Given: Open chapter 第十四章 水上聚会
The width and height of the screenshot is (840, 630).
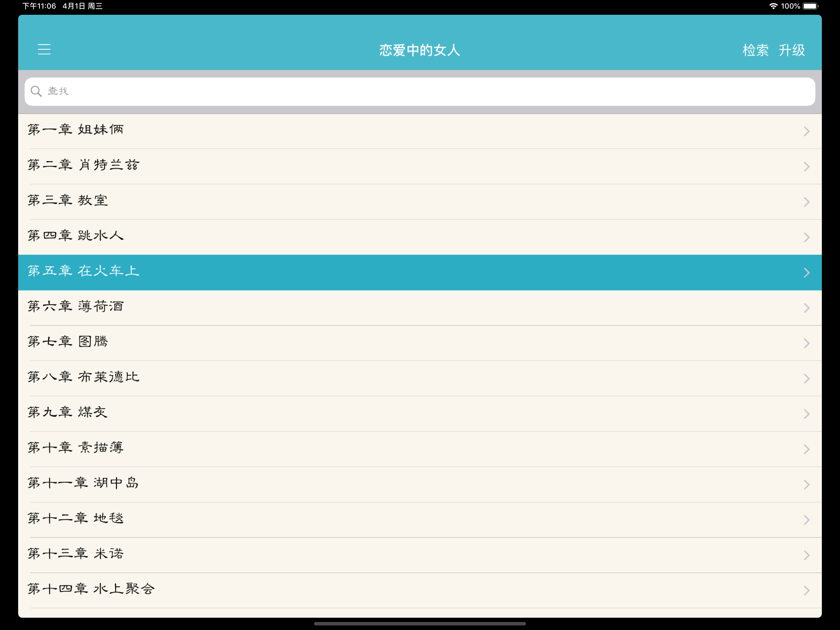Looking at the screenshot, I should pos(420,591).
